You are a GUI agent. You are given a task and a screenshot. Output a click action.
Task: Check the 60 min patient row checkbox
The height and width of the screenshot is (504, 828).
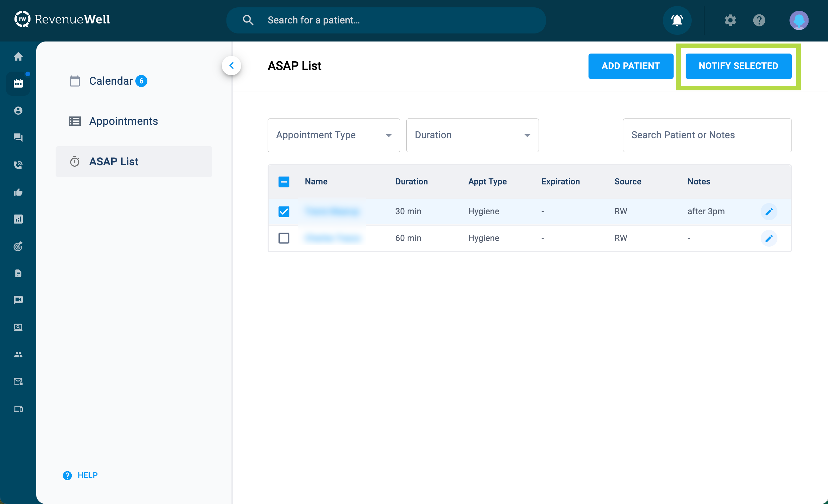coord(284,238)
